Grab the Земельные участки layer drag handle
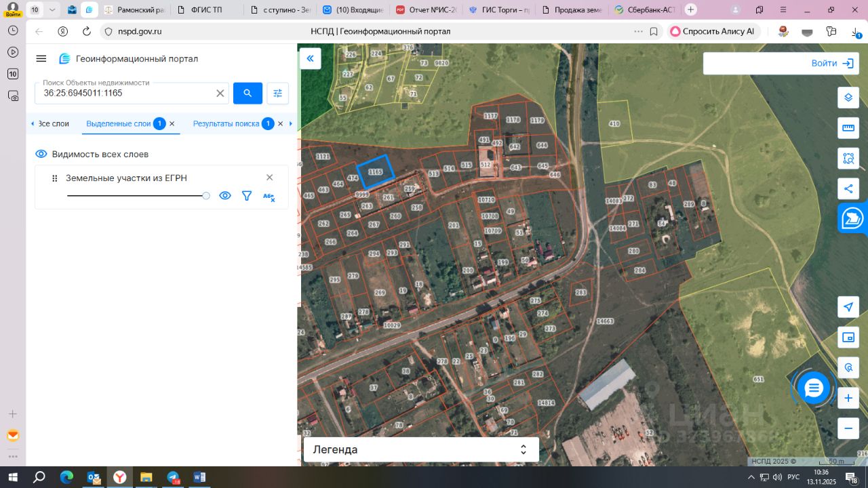The image size is (868, 488). [55, 178]
